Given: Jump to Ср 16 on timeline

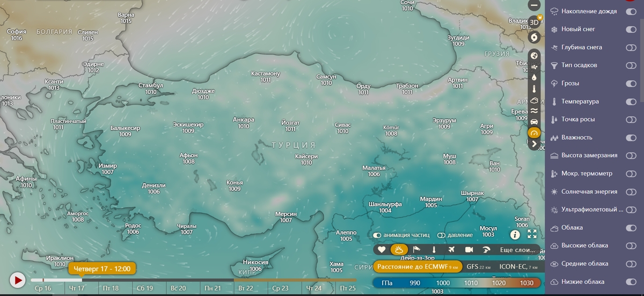Looking at the screenshot, I should point(43,288).
